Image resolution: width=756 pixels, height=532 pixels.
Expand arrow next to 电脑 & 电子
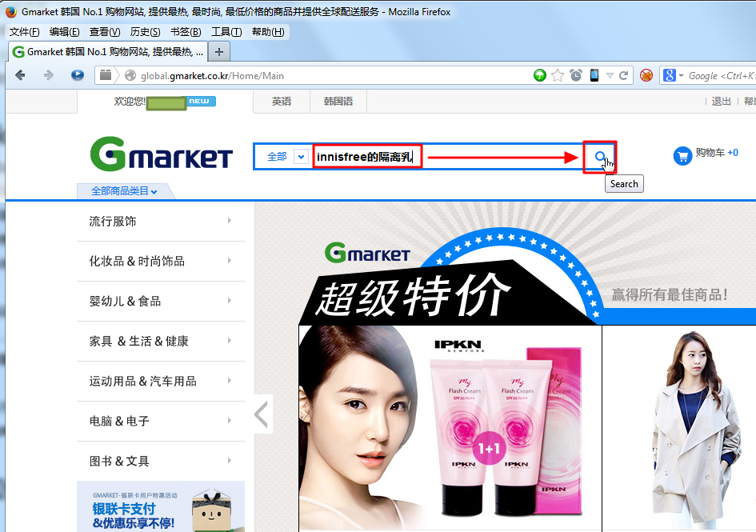tap(230, 421)
